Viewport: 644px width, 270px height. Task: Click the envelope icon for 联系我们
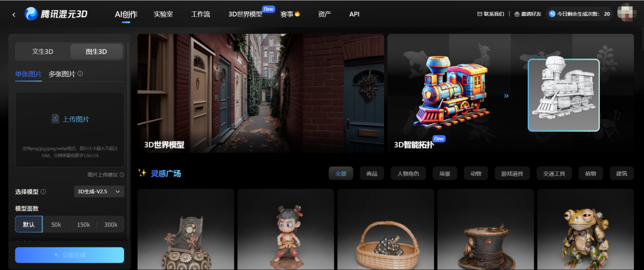480,14
